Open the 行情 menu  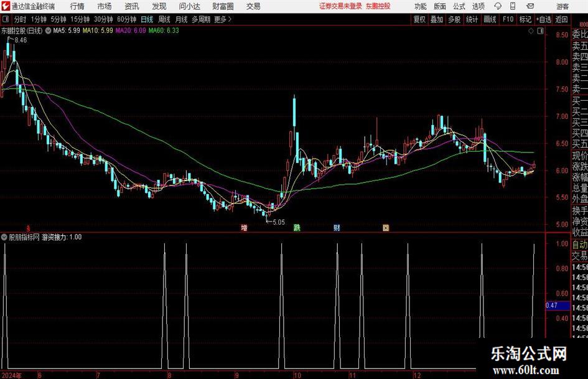coord(77,6)
